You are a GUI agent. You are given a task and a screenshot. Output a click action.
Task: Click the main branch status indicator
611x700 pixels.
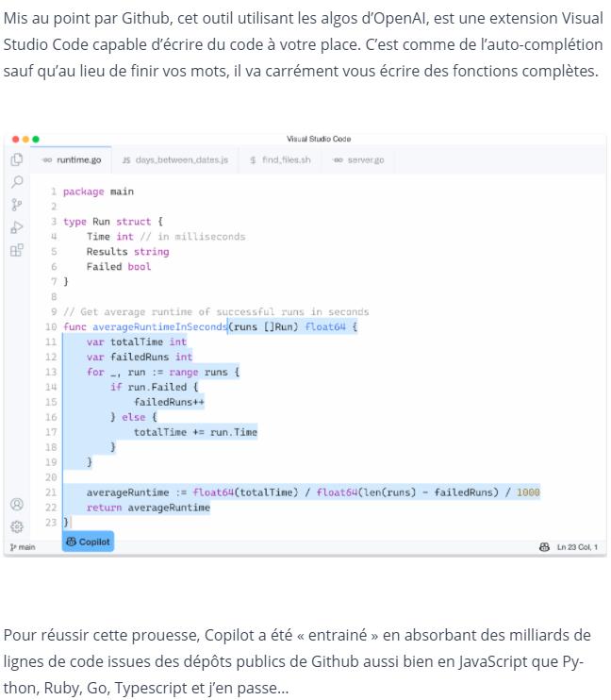23,547
